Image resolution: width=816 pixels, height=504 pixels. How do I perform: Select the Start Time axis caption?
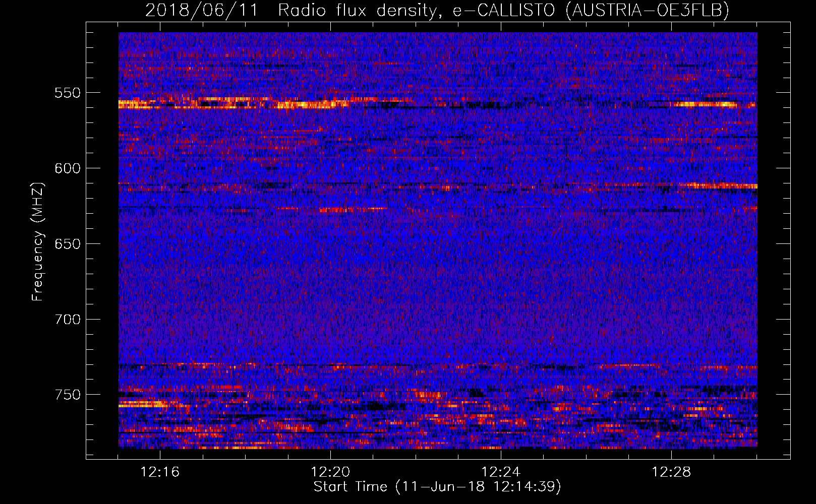[x=437, y=487]
